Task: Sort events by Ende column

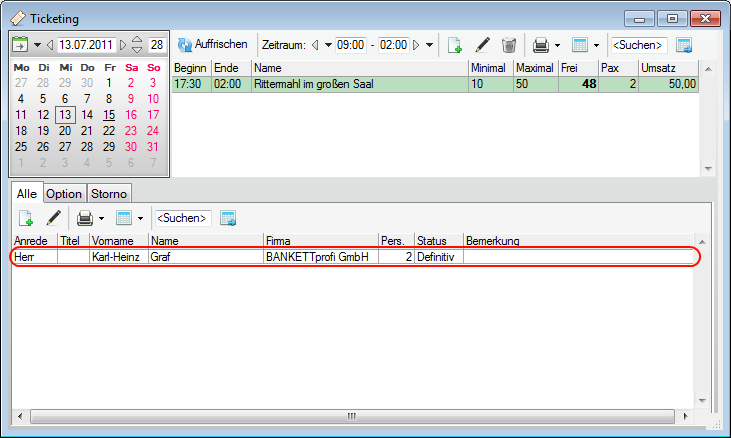Action: coord(231,68)
